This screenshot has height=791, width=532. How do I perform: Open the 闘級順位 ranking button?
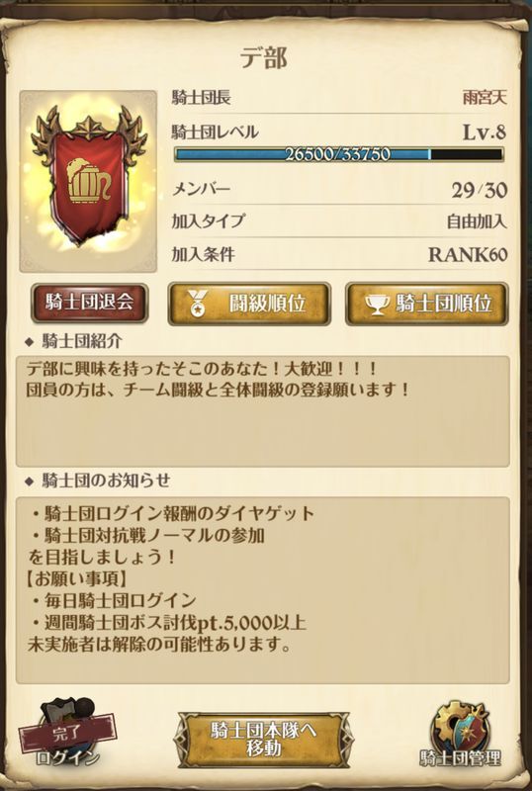249,304
